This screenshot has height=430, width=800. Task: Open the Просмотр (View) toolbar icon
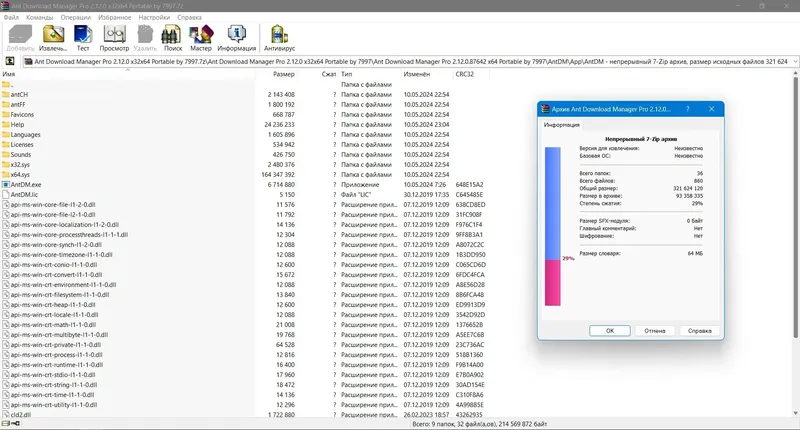(114, 34)
